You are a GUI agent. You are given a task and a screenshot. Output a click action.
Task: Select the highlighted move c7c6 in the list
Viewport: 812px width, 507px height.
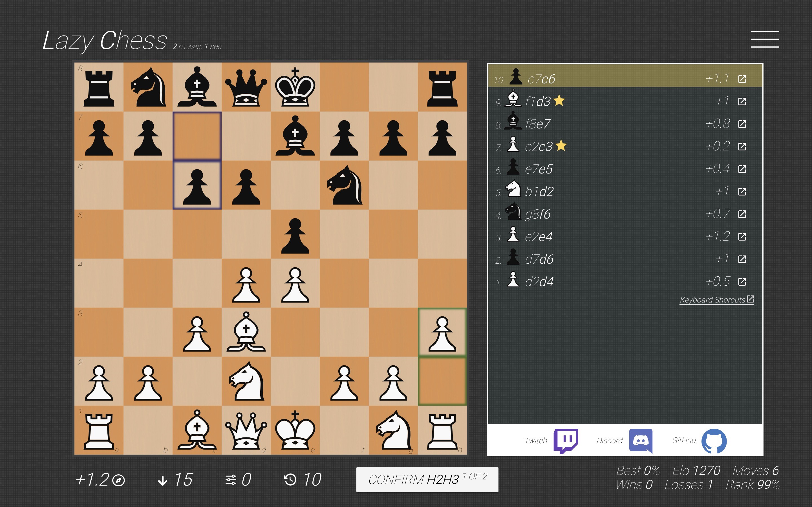pos(542,79)
